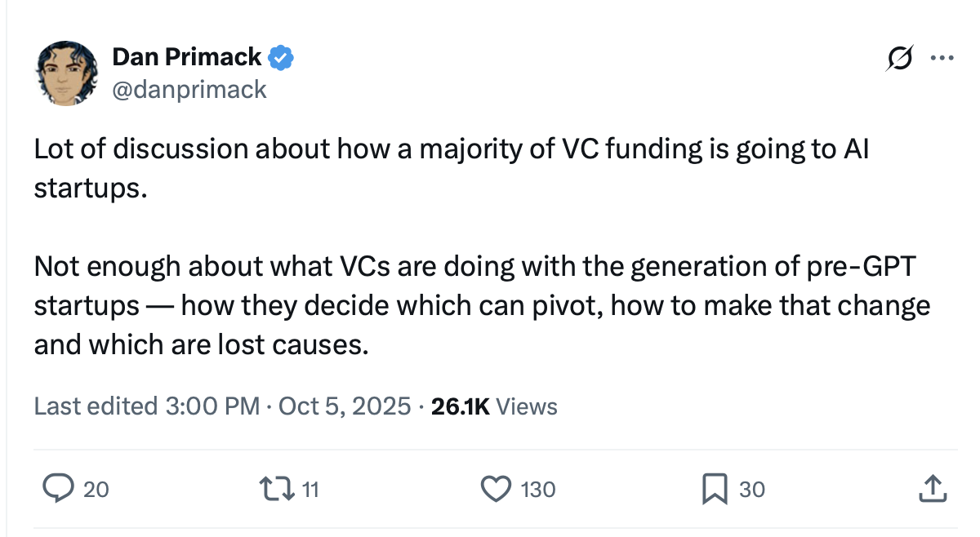Screen dimensions: 980x537
Task: Visit the @danprimack handle
Action: click(189, 88)
